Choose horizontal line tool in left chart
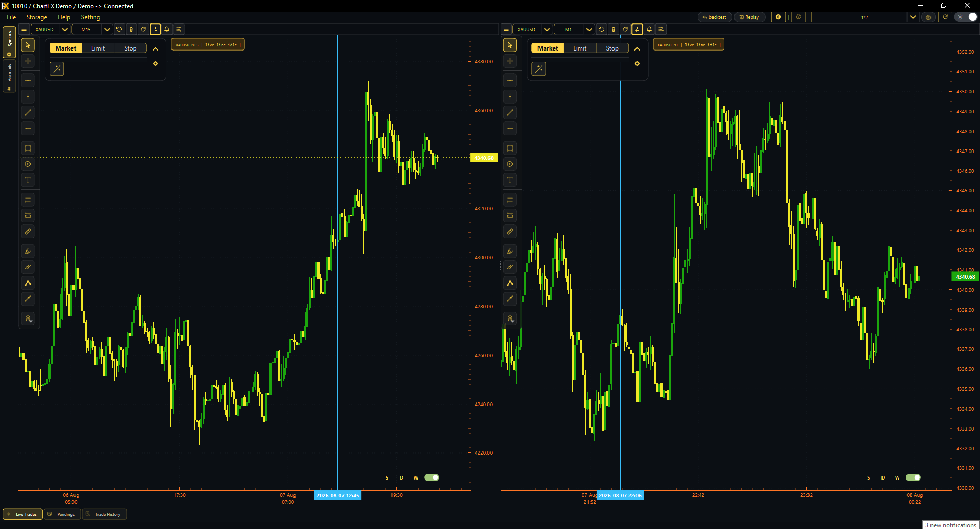This screenshot has width=980, height=529. 28,81
